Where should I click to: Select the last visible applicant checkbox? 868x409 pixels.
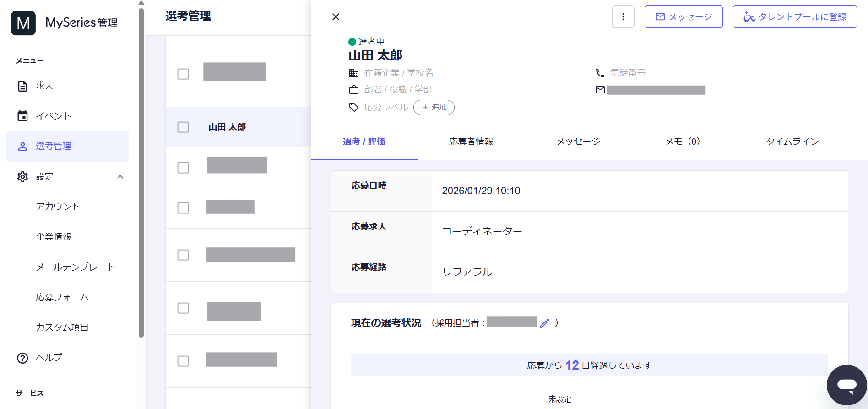[x=183, y=361]
